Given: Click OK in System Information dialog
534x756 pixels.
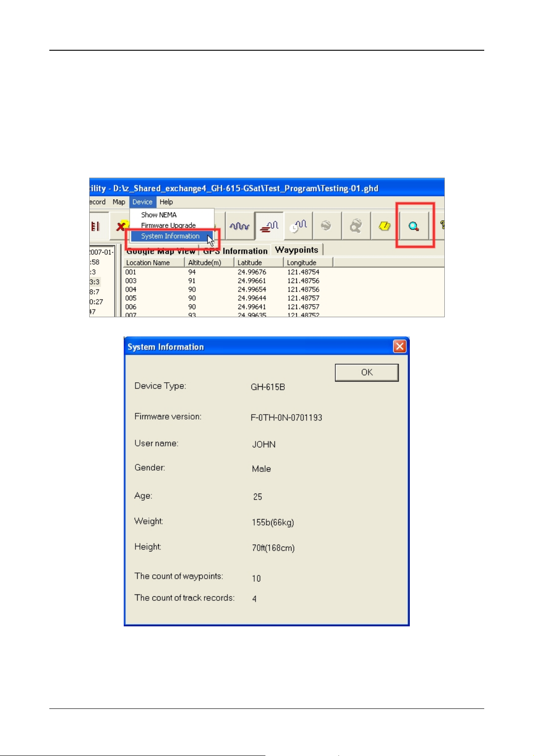Looking at the screenshot, I should click(x=367, y=372).
